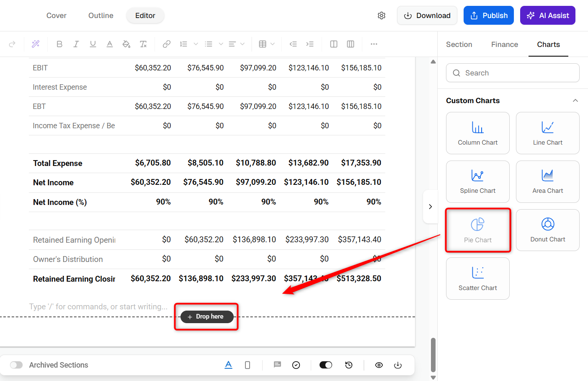Click the redo arrow icon
Screen dimensions: 588x381
pos(12,44)
